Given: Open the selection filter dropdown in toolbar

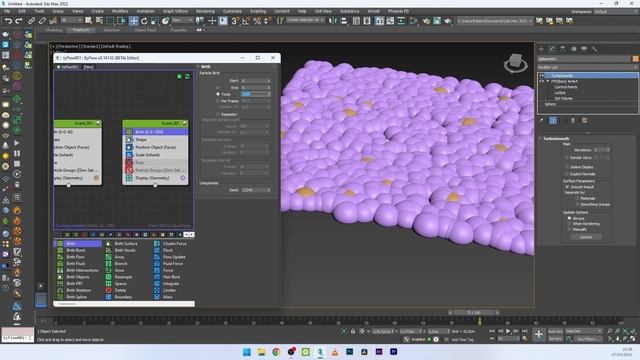Looking at the screenshot, I should point(71,20).
